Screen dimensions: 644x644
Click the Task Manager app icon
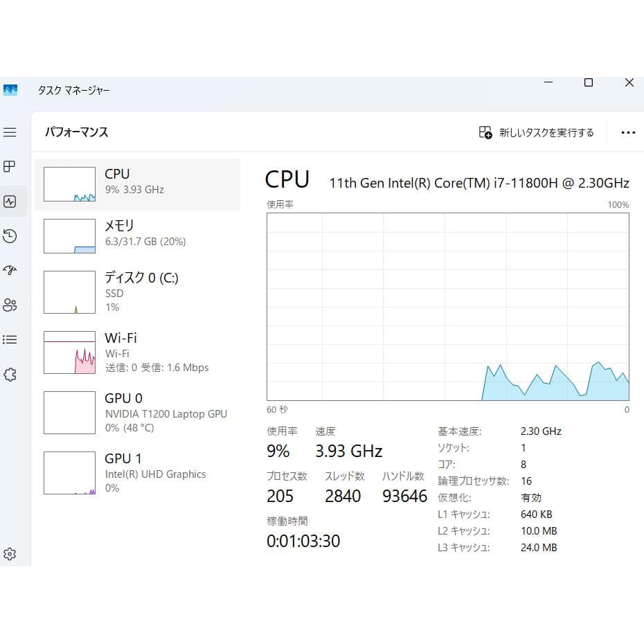(10, 89)
